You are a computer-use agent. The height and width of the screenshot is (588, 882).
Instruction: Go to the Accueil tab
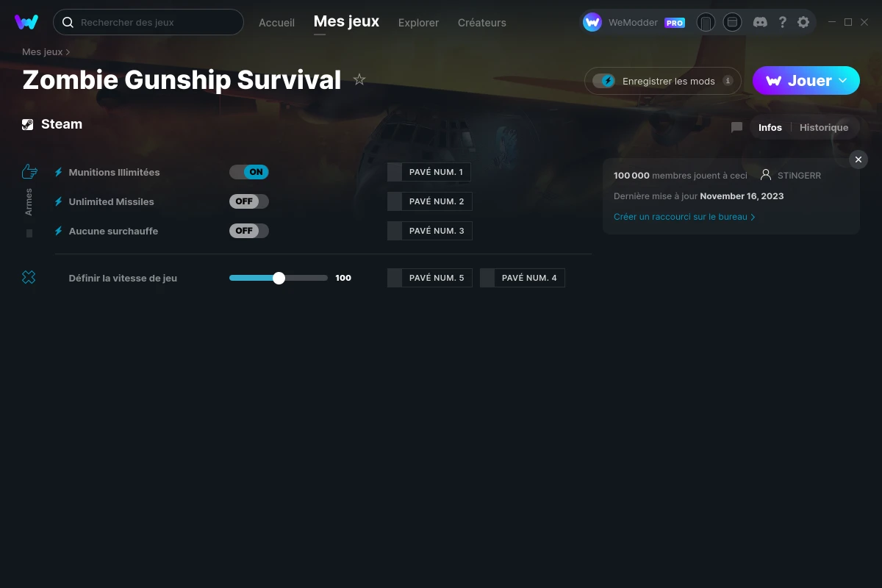[276, 23]
